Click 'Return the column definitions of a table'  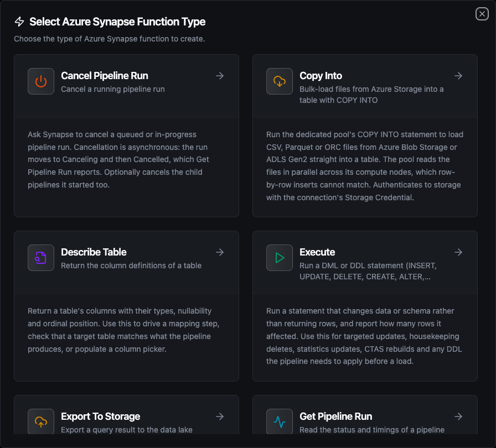click(131, 265)
